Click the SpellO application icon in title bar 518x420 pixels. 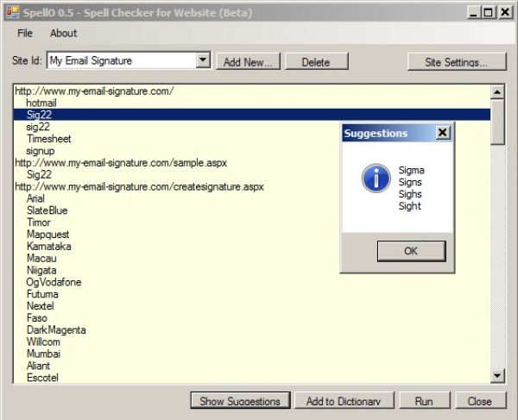[x=13, y=13]
